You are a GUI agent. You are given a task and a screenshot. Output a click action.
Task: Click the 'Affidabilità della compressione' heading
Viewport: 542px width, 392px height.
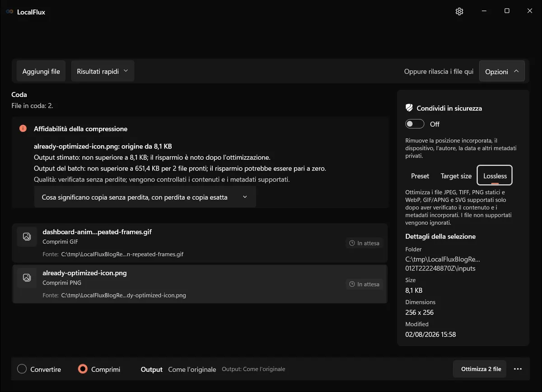[x=80, y=129]
